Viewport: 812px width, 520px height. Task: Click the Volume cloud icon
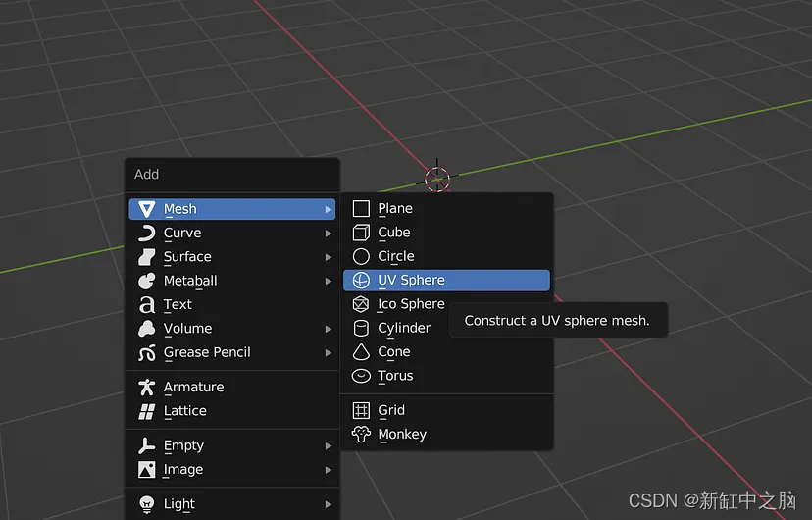click(x=146, y=329)
